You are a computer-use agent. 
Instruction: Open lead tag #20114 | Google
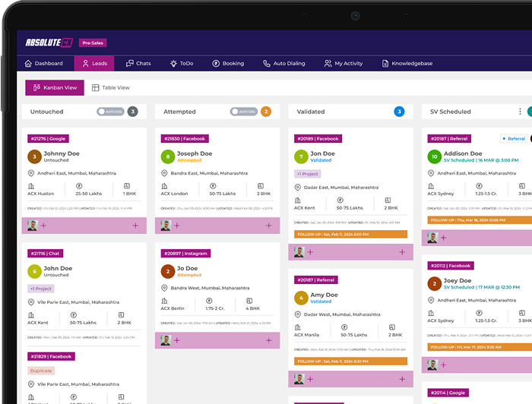pyautogui.click(x=448, y=393)
